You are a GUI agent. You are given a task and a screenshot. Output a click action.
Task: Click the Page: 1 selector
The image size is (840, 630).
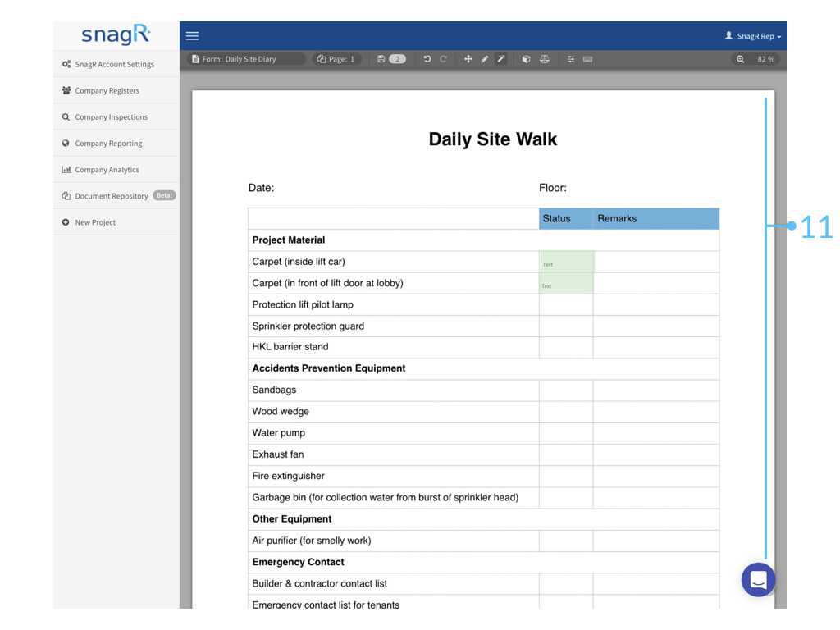[336, 59]
